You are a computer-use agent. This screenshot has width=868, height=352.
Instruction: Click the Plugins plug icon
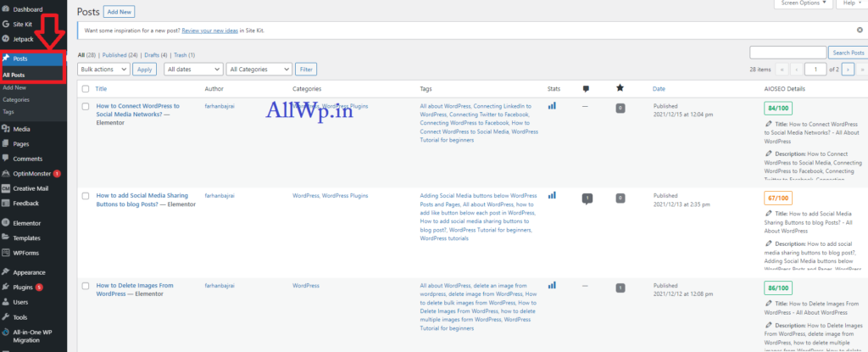[x=6, y=288]
